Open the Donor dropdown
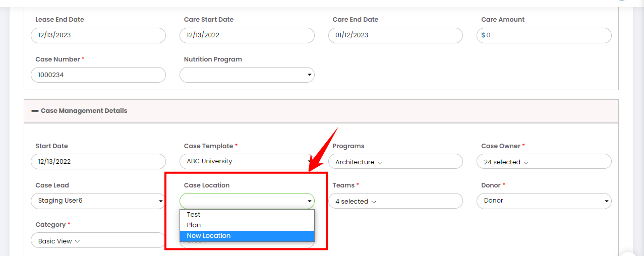This screenshot has height=256, width=644. (544, 201)
